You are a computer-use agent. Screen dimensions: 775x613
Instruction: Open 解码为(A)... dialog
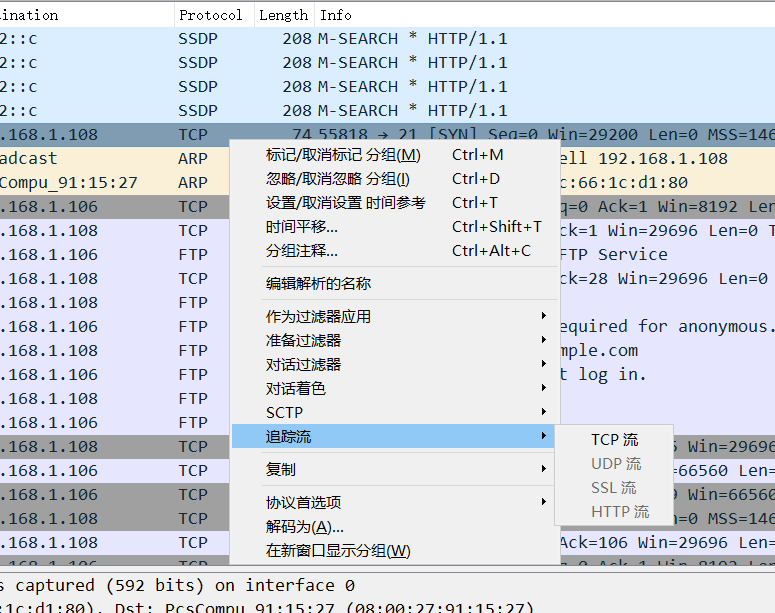pyautogui.click(x=394, y=526)
